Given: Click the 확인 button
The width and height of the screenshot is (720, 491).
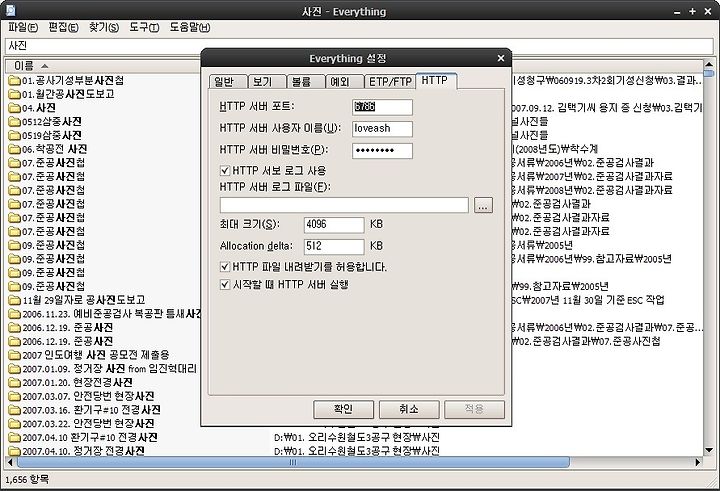Looking at the screenshot, I should (343, 409).
